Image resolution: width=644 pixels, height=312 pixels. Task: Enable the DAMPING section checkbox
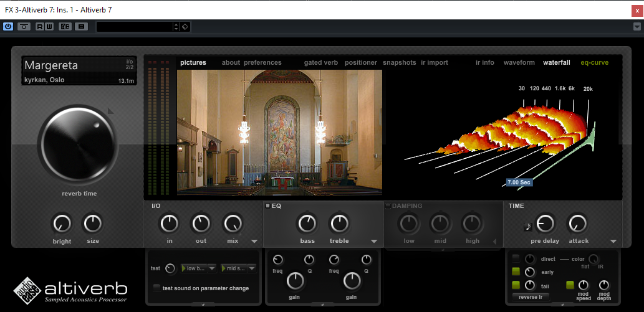tap(388, 206)
